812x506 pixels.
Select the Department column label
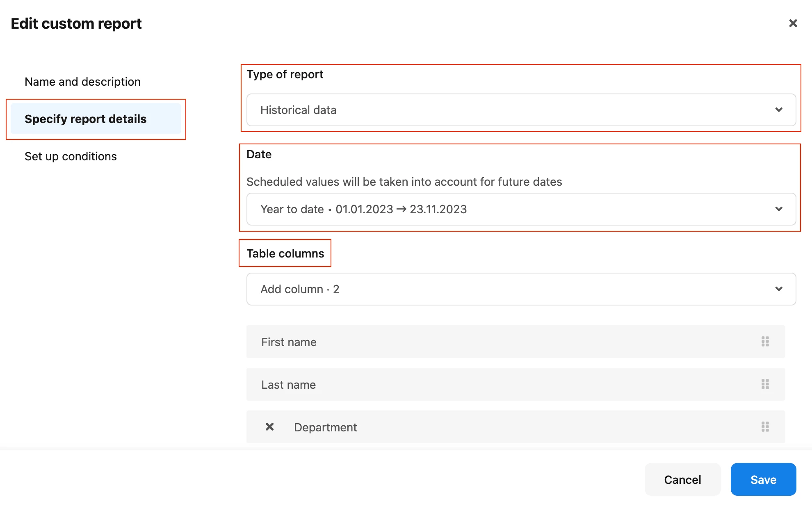(325, 427)
